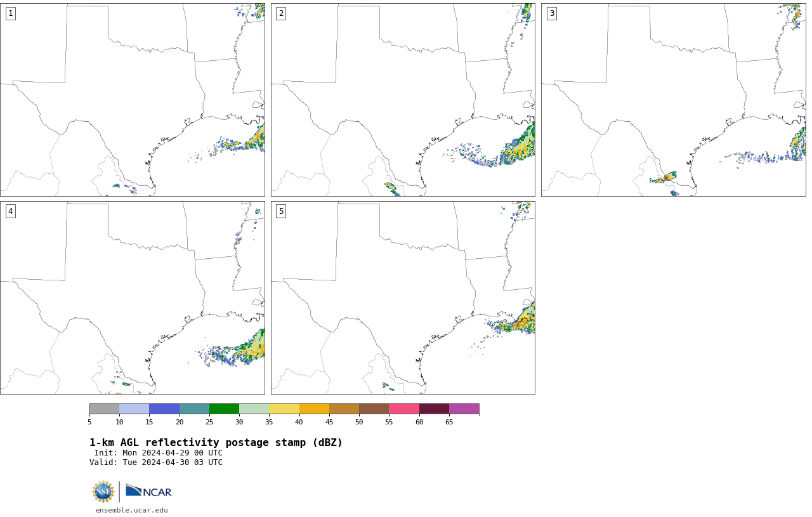The height and width of the screenshot is (517, 812).
Task: Click the tan 45-50 dBZ swatch
Action: [x=344, y=409]
